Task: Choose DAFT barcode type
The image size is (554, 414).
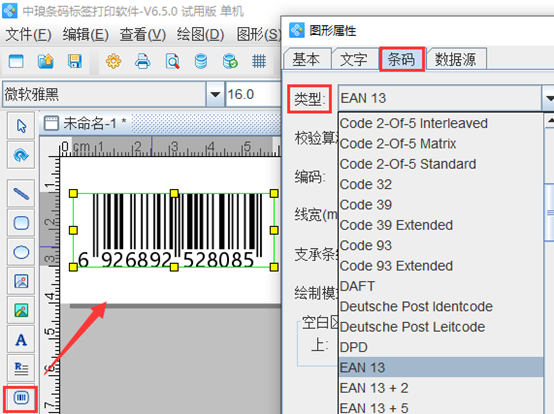Action: click(x=441, y=286)
